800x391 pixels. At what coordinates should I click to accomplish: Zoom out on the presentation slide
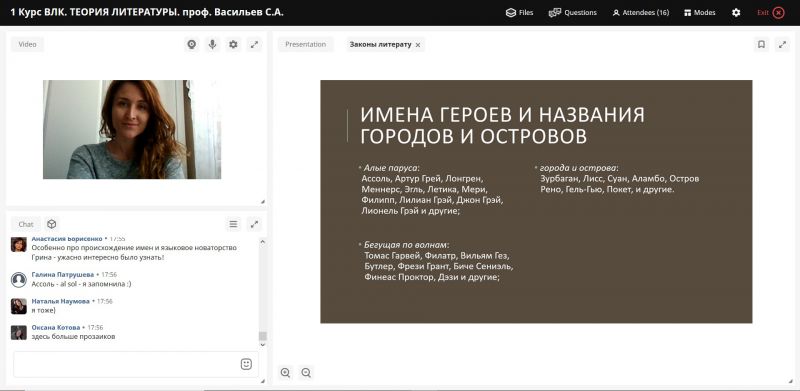click(x=306, y=373)
